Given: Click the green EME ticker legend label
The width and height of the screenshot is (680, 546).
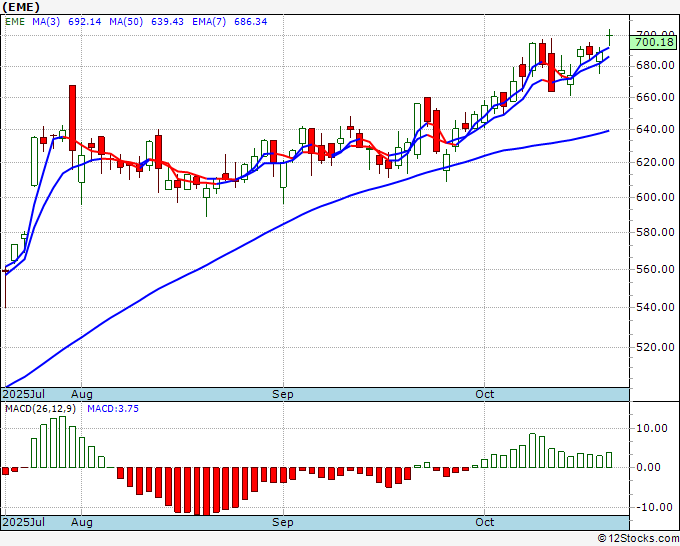Looking at the screenshot, I should pos(15,22).
